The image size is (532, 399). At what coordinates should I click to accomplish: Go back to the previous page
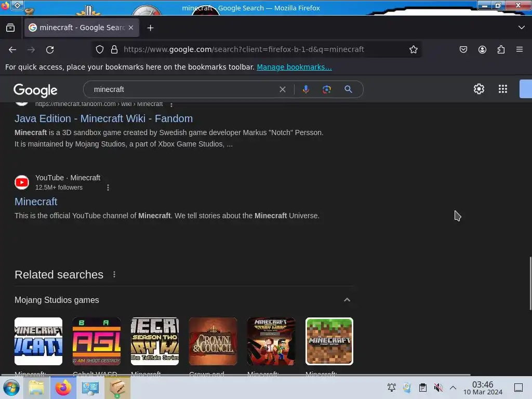tap(12, 49)
